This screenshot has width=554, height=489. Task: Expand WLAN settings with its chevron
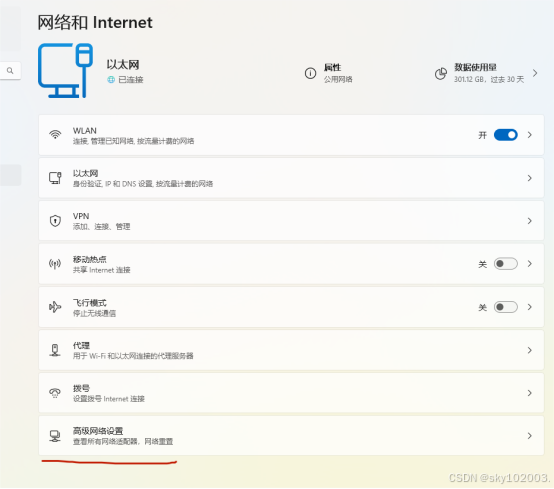tap(530, 135)
